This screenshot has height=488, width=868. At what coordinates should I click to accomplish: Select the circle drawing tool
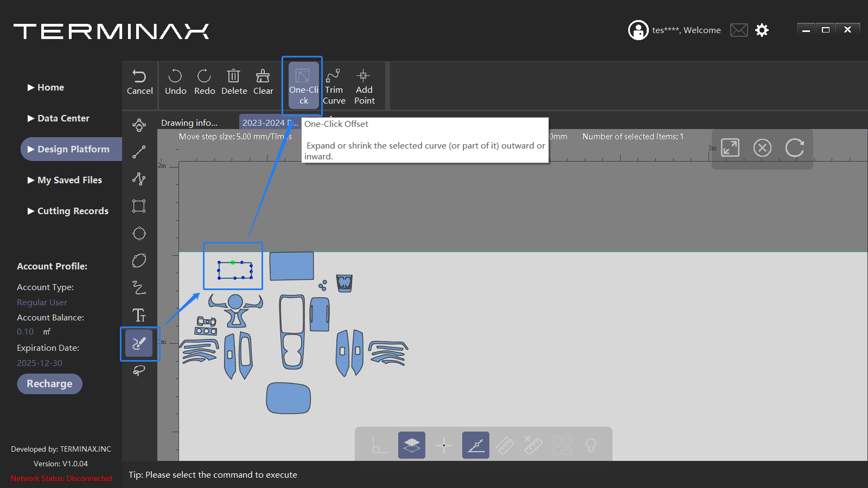click(x=139, y=234)
